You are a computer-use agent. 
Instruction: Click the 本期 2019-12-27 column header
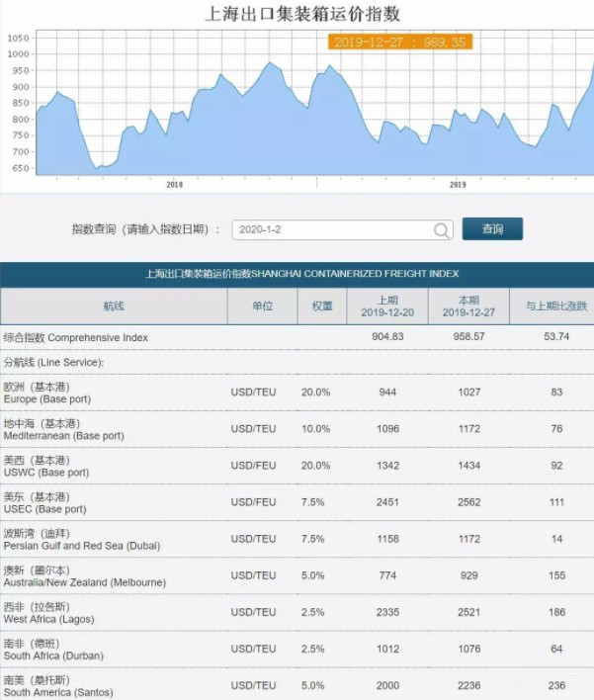coord(468,306)
